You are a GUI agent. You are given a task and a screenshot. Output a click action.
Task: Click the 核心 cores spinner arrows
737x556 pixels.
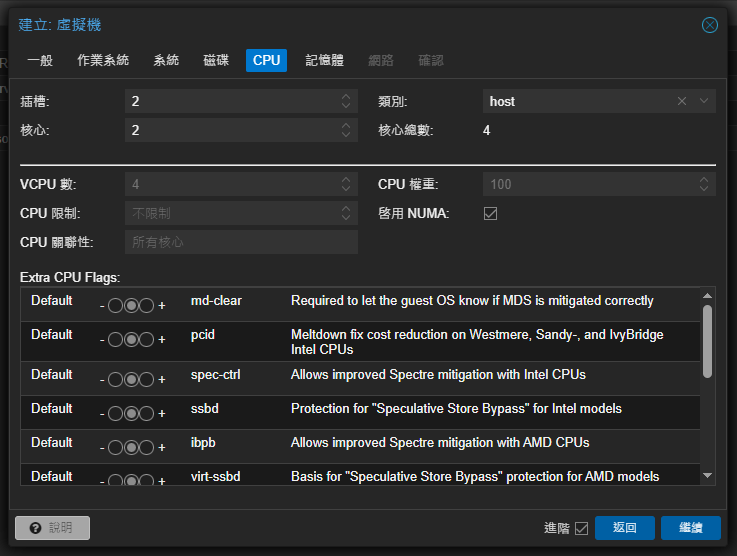coord(346,130)
